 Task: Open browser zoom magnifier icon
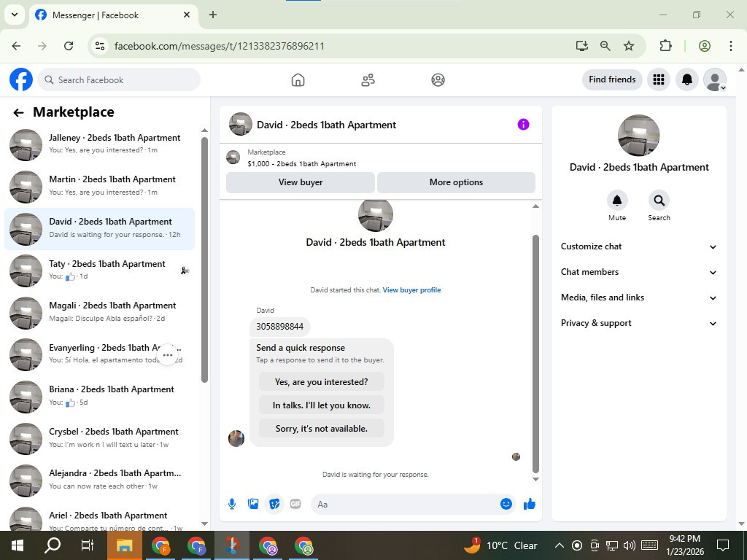(605, 46)
